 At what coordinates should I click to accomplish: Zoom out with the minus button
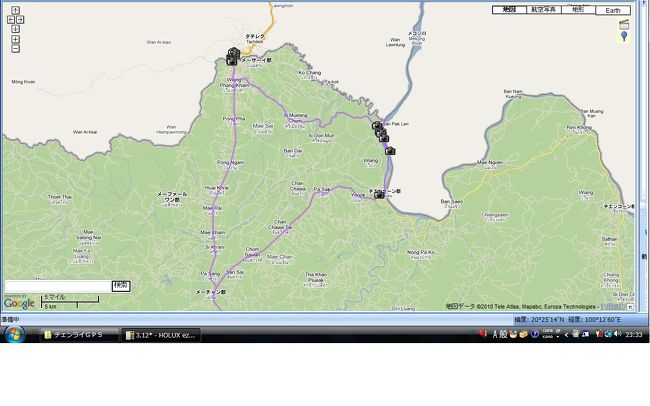(x=16, y=48)
